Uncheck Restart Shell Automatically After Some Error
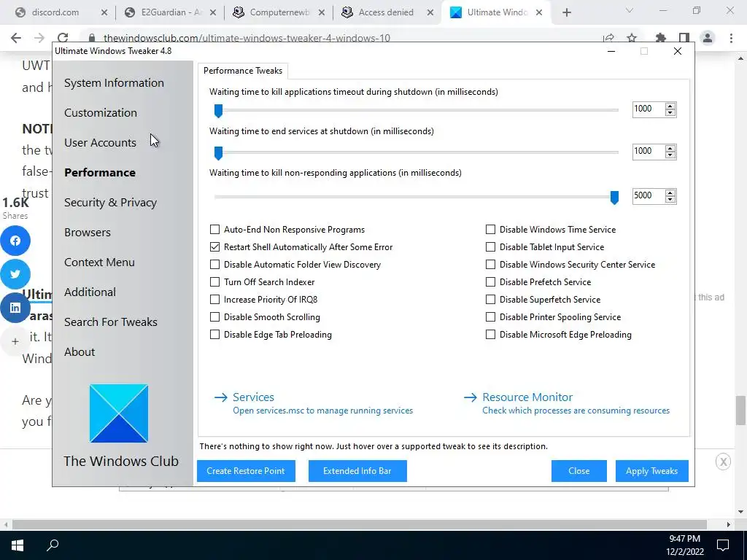The height and width of the screenshot is (560, 747). [x=215, y=247]
